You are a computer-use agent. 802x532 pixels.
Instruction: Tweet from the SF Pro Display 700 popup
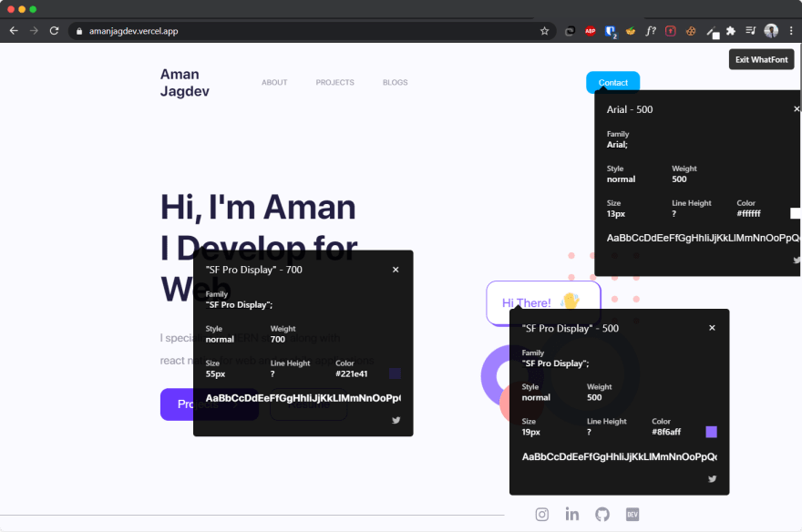(396, 420)
